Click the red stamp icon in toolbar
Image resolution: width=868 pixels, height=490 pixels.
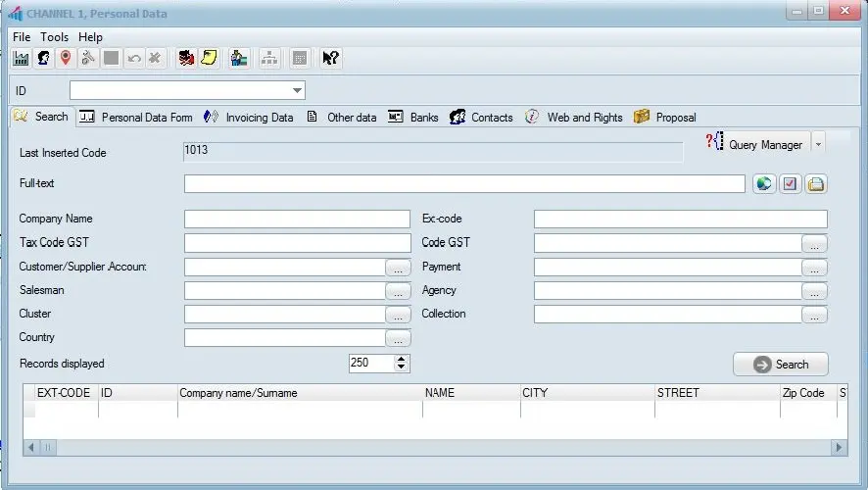(185, 59)
